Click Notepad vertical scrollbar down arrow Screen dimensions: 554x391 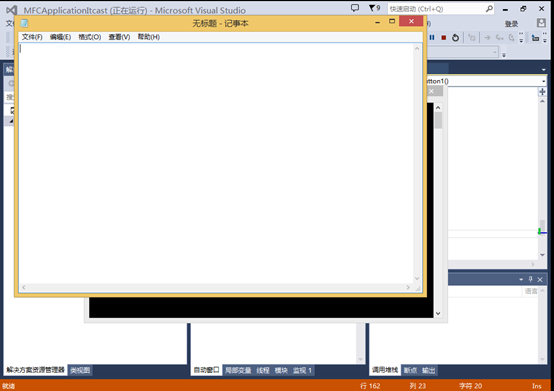417,278
